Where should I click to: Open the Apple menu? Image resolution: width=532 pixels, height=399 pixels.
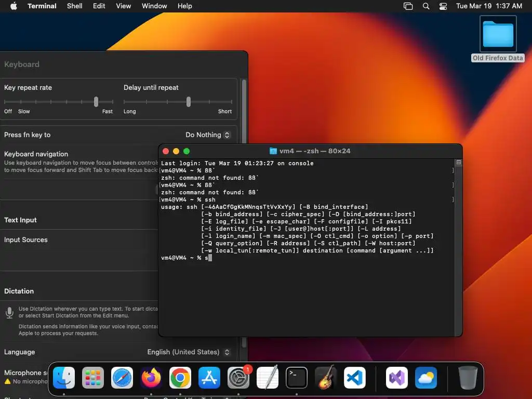pos(14,6)
